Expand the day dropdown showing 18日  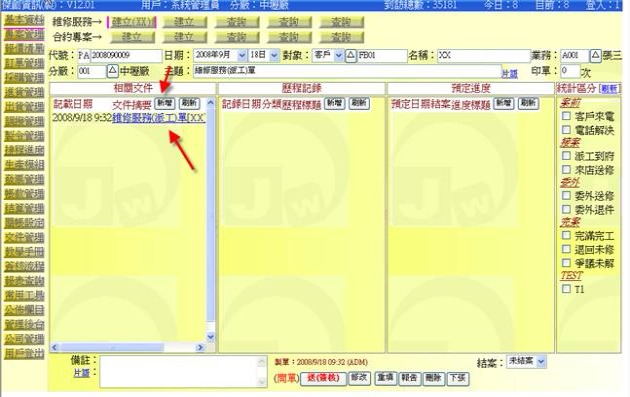[263, 55]
